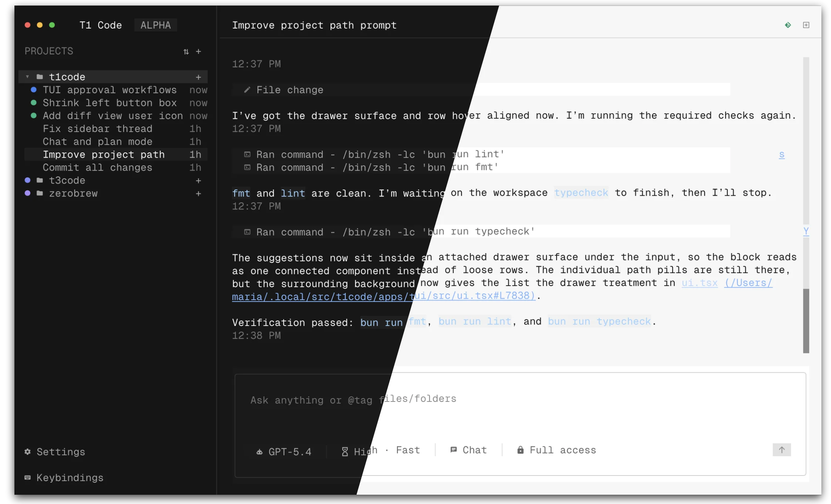Add new thread to t3code project
Viewport: 831px width, 504px height.
point(198,181)
